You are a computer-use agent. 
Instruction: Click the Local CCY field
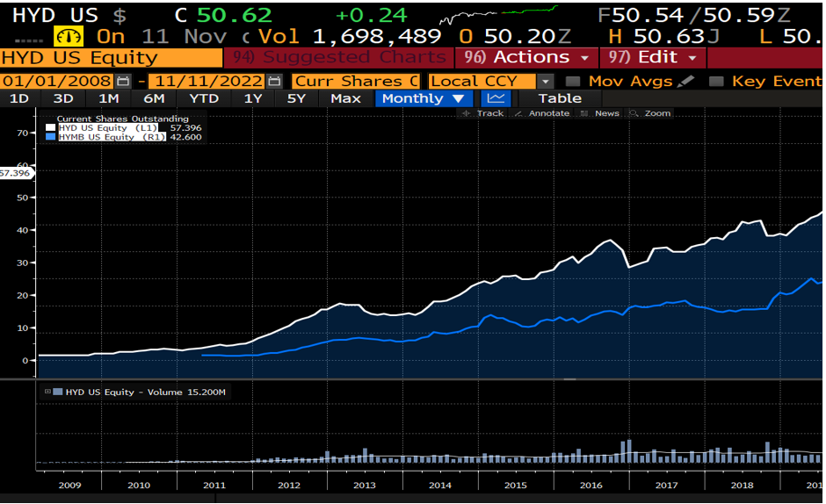482,81
